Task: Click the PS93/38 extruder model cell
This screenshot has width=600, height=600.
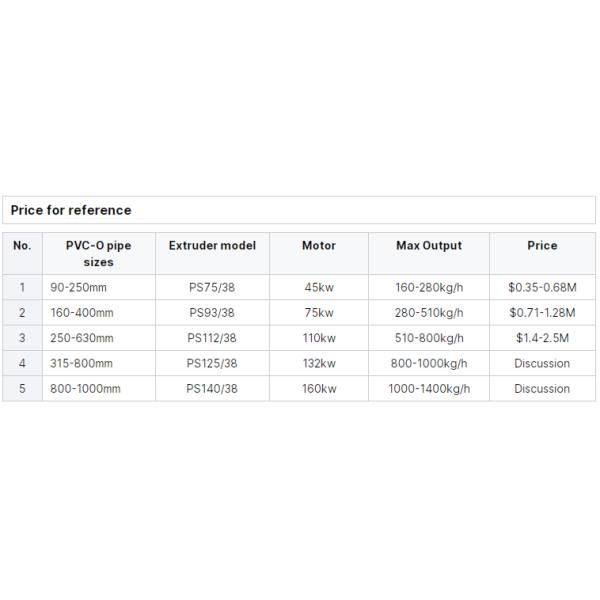Action: coord(212,312)
